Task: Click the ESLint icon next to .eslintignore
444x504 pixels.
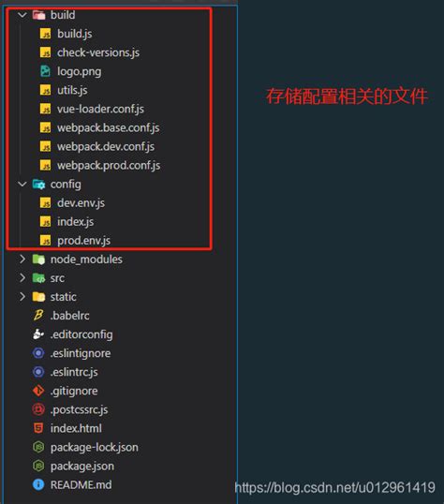Action: tap(38, 353)
